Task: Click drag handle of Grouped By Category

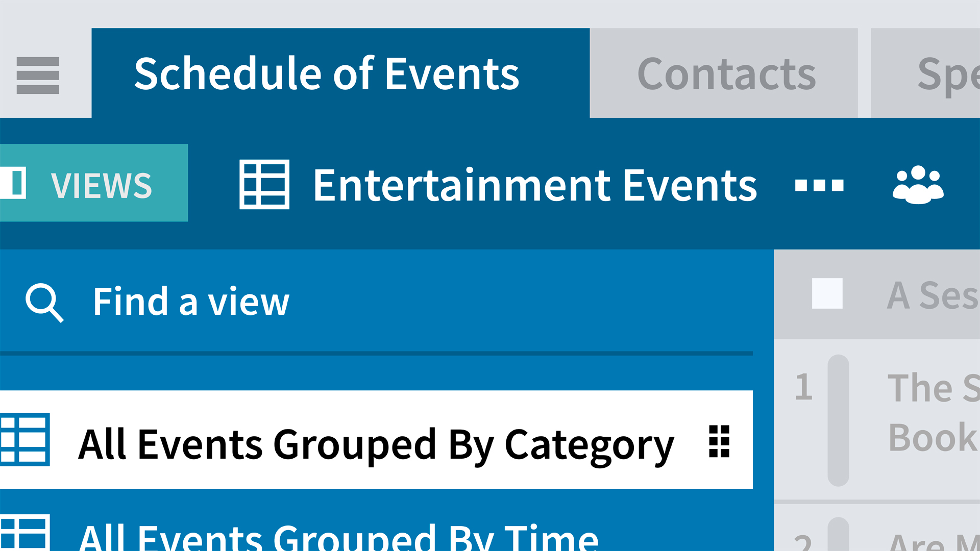Action: point(719,441)
